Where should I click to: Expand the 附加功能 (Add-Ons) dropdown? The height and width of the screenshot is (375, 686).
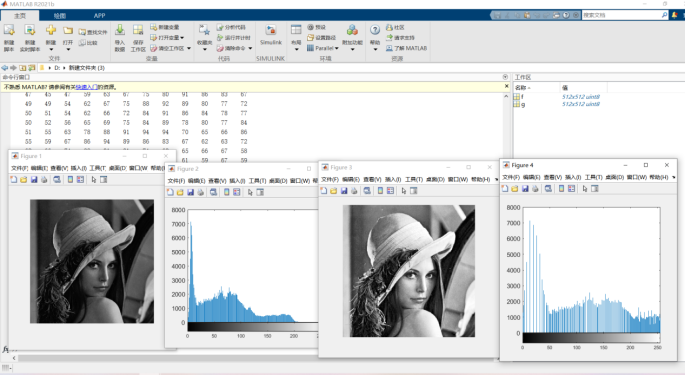coord(352,49)
